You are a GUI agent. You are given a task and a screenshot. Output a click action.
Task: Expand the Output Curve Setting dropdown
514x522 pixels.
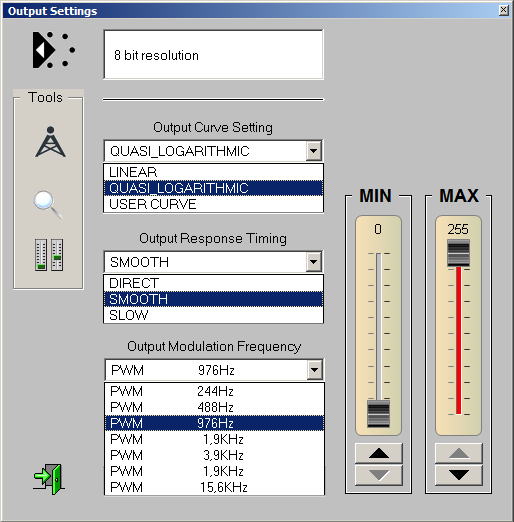pyautogui.click(x=313, y=151)
